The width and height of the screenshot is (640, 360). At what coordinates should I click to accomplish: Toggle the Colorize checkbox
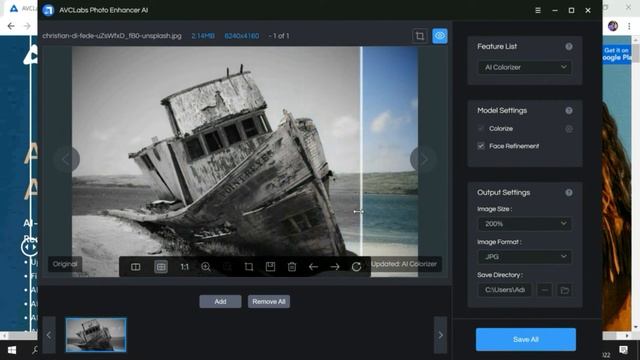point(481,129)
